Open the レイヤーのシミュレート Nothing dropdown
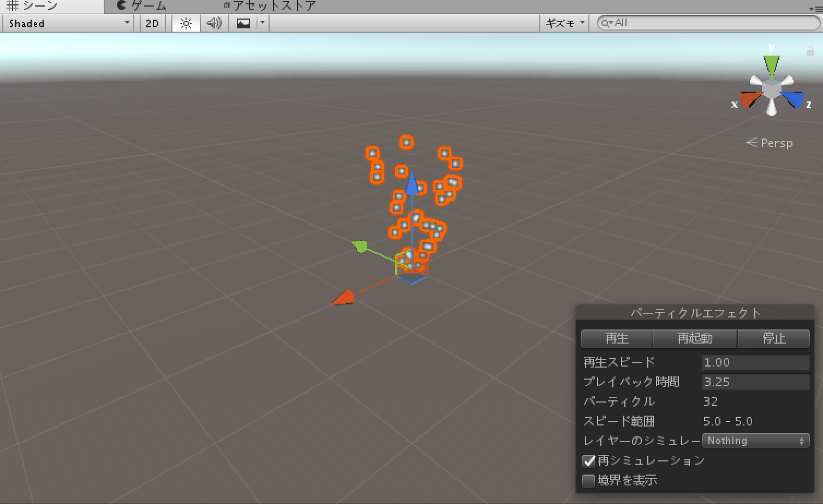 tap(755, 441)
